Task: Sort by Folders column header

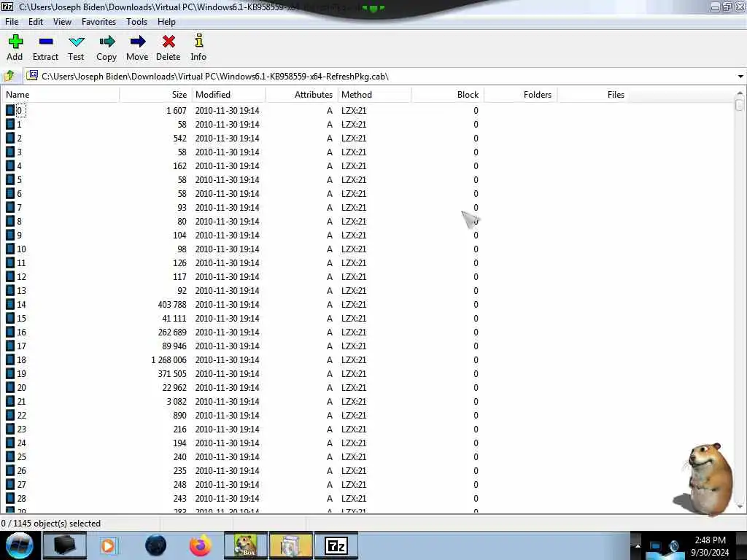Action: tap(520, 95)
